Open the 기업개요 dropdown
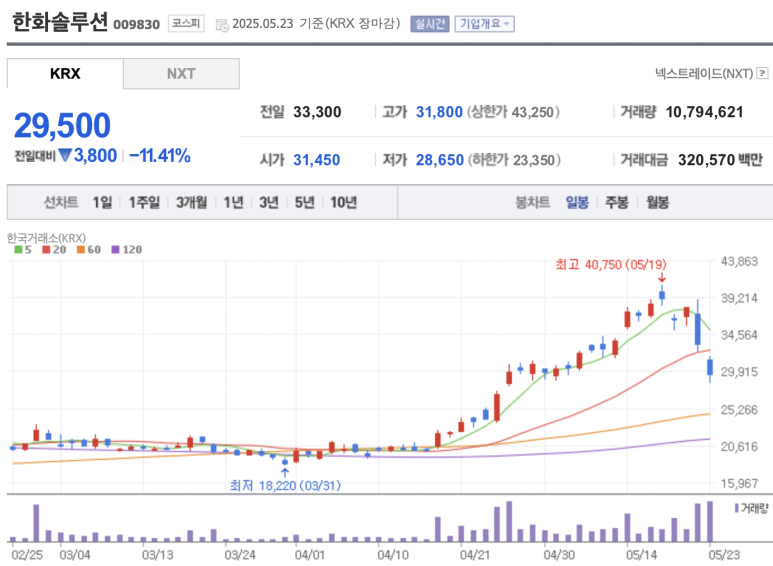773x566 pixels. coord(485,24)
